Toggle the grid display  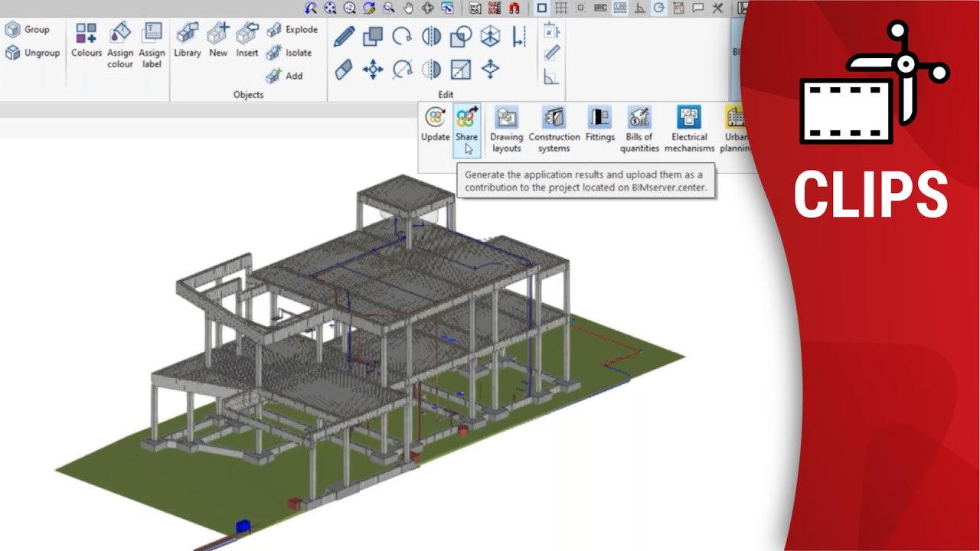[x=563, y=8]
